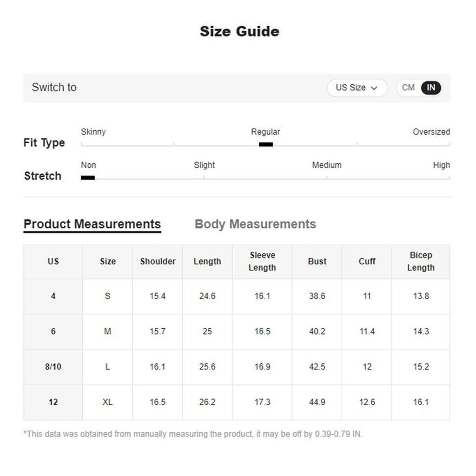Click US size 8/10 row header
This screenshot has height=476, width=476.
53,367
